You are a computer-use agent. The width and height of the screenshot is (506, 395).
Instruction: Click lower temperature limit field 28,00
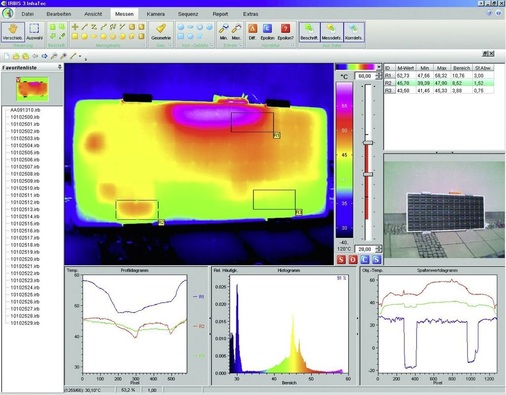click(x=365, y=249)
